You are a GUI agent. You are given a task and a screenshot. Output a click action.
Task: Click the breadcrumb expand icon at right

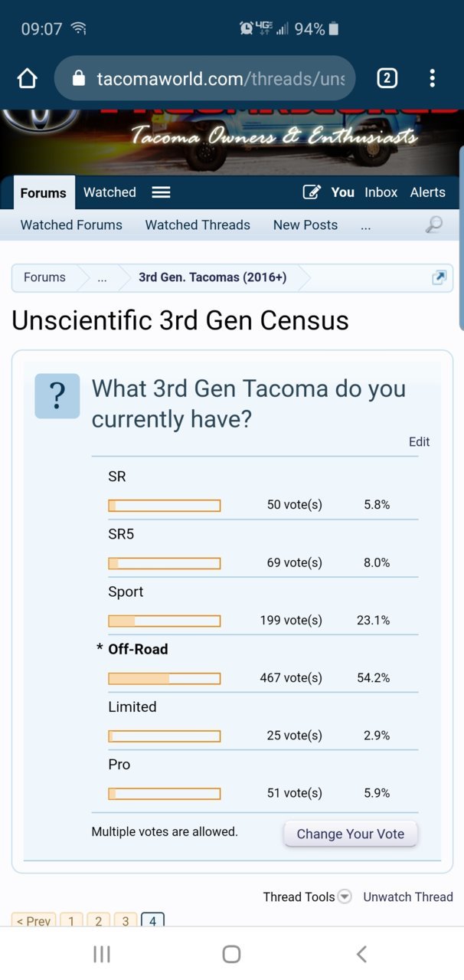(439, 277)
